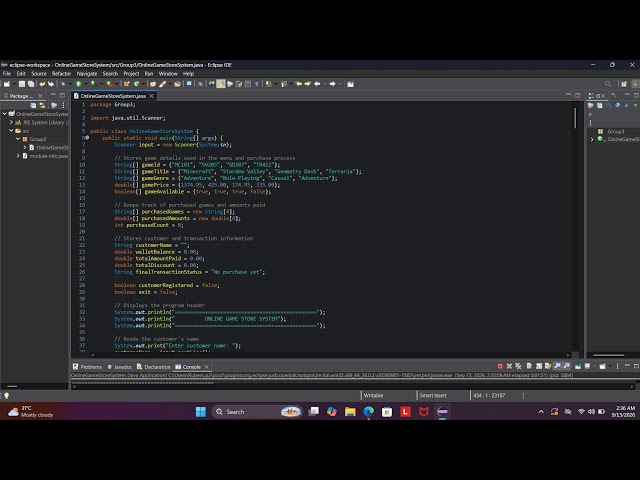
Task: Open Package Explorer filter icon
Action: (x=54, y=105)
